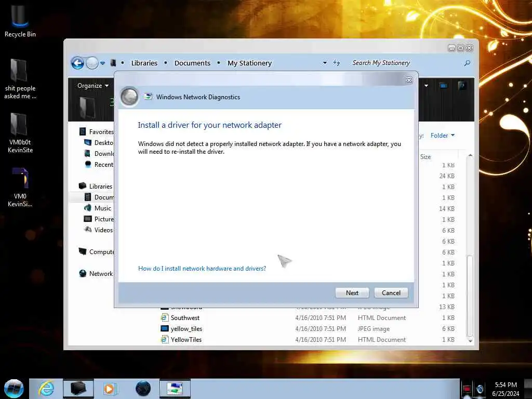This screenshot has height=399, width=532.
Task: Click the Southwest file's HTML icon
Action: 165,317
